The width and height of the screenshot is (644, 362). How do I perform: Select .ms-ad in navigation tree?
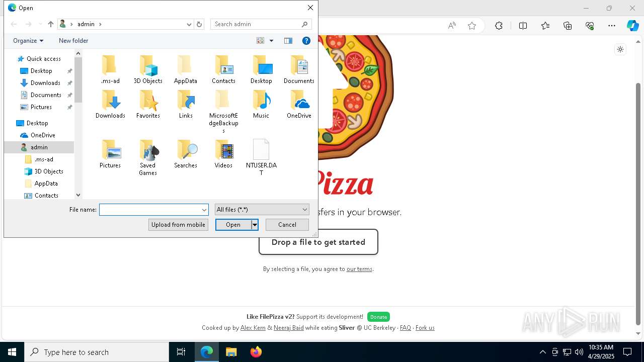44,159
